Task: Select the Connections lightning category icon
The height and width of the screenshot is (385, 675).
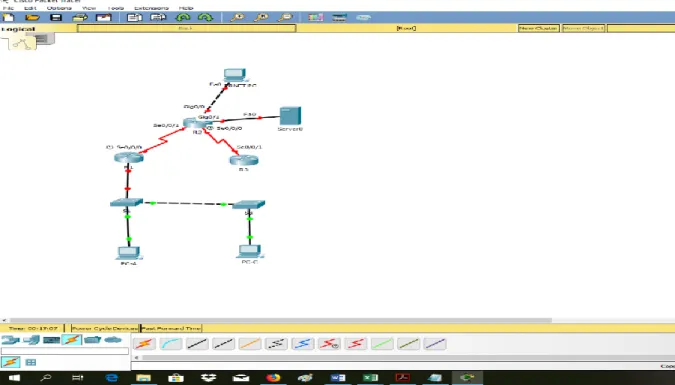Action: point(72,340)
